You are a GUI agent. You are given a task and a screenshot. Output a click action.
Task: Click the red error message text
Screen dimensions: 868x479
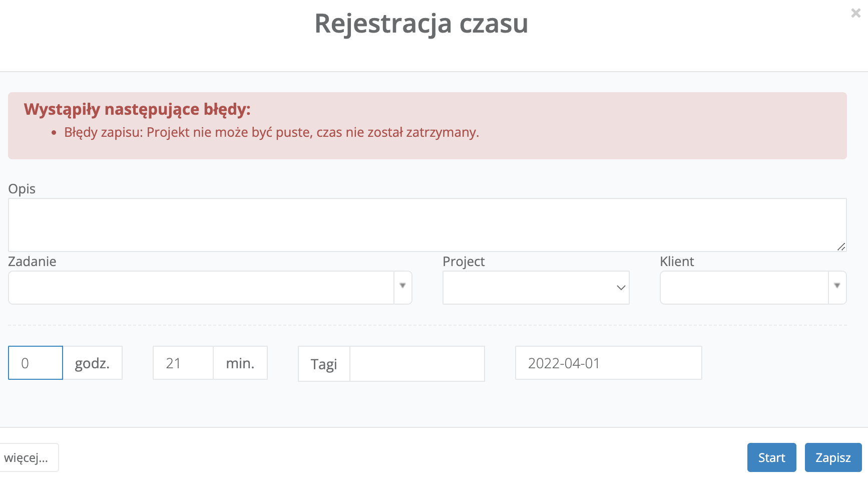click(271, 132)
